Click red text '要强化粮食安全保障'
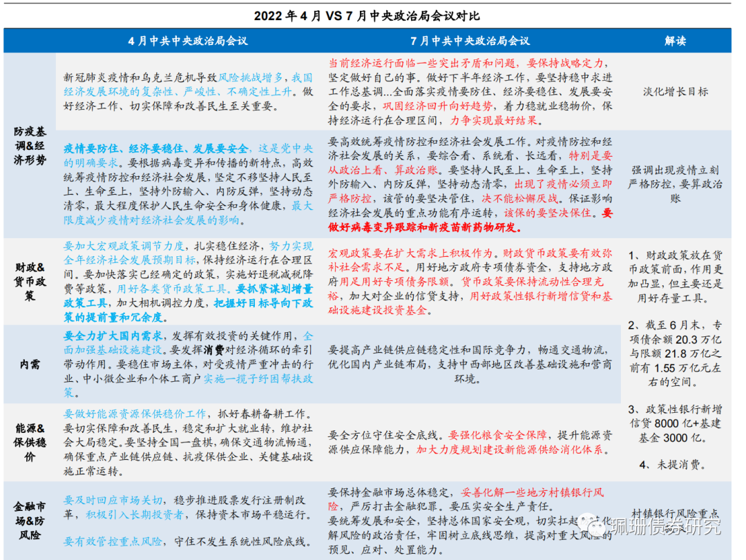This screenshot has width=746, height=560. coord(497,435)
